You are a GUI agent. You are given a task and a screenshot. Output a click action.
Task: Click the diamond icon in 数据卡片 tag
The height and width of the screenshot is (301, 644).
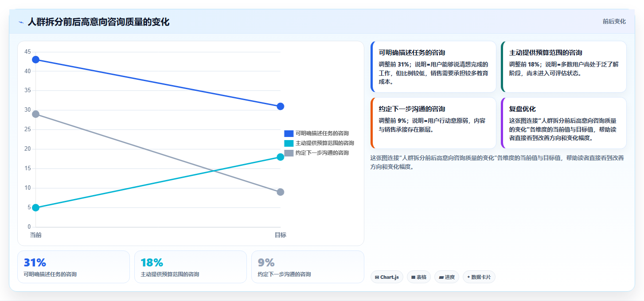468,277
